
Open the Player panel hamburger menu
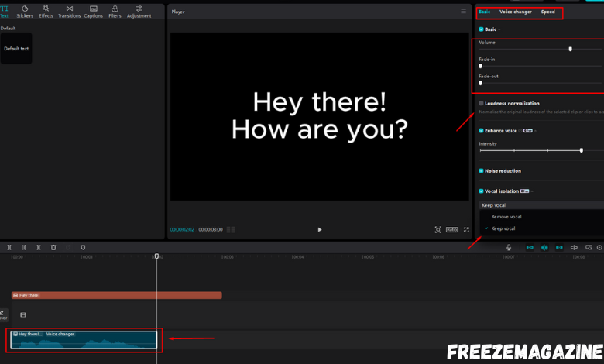(464, 12)
